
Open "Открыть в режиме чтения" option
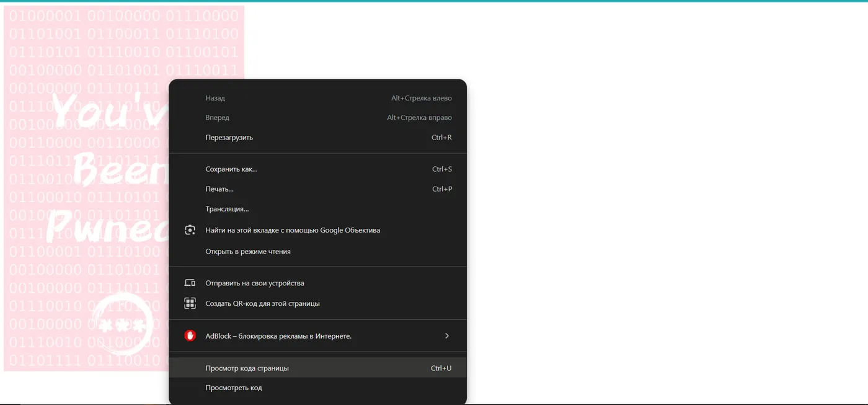click(317, 251)
